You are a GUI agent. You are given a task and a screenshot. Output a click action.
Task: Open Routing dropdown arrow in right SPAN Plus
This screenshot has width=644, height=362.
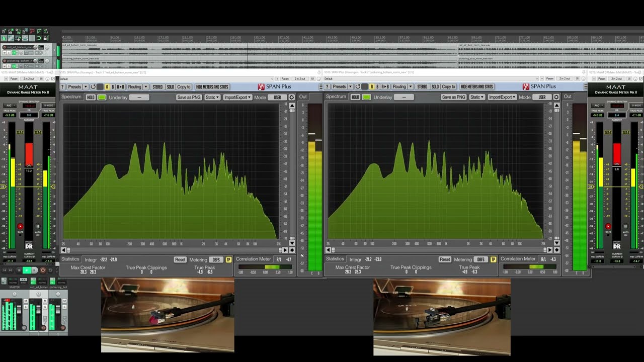coord(410,86)
